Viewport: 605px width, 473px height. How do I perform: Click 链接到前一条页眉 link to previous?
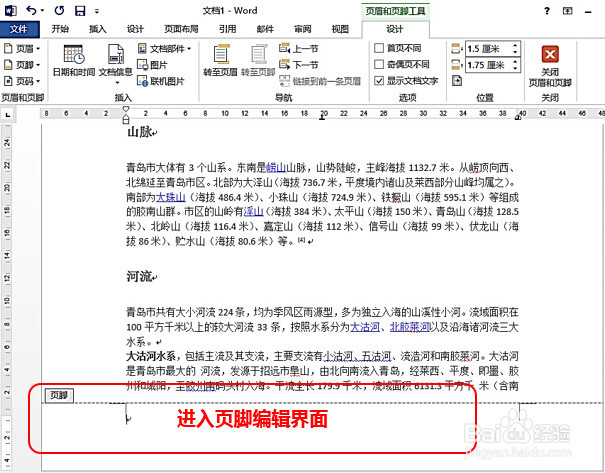click(320, 81)
